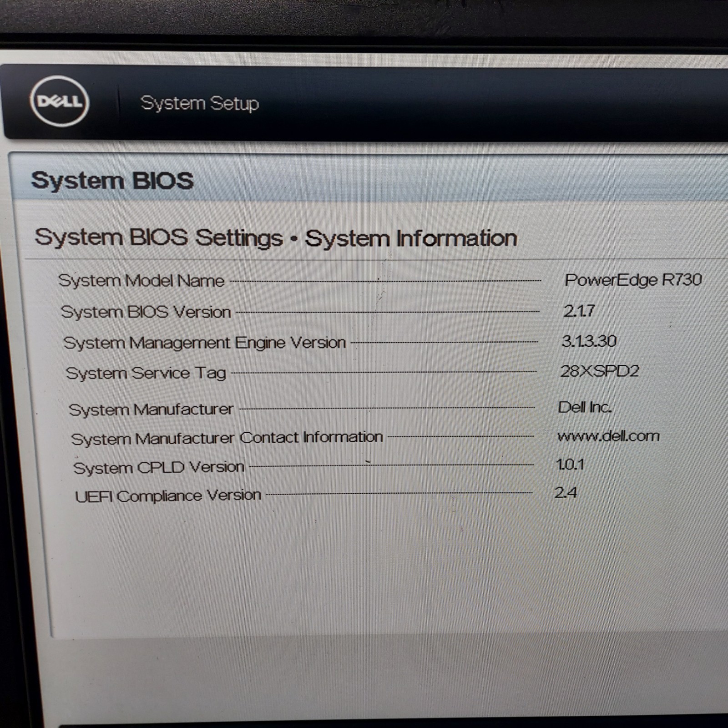Click the value 3.1.3.30
The height and width of the screenshot is (728, 728).
[589, 341]
